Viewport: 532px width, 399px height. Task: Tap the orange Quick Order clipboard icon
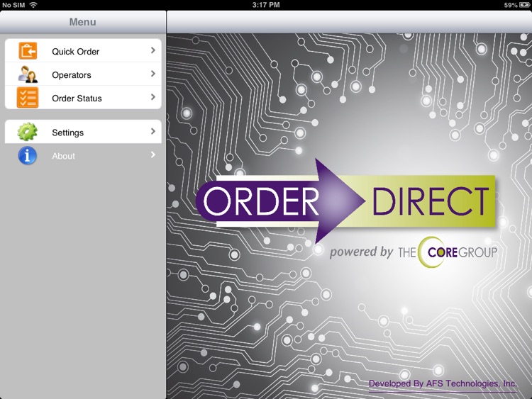click(28, 51)
